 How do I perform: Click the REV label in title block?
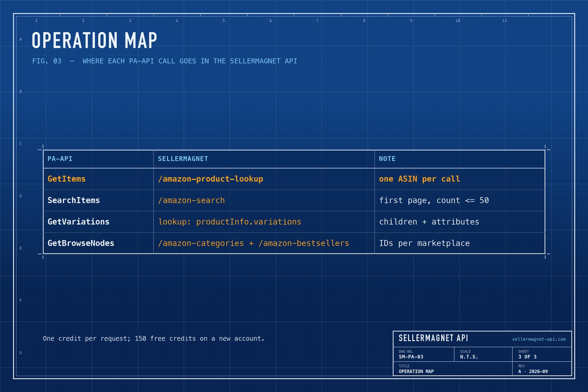click(521, 366)
